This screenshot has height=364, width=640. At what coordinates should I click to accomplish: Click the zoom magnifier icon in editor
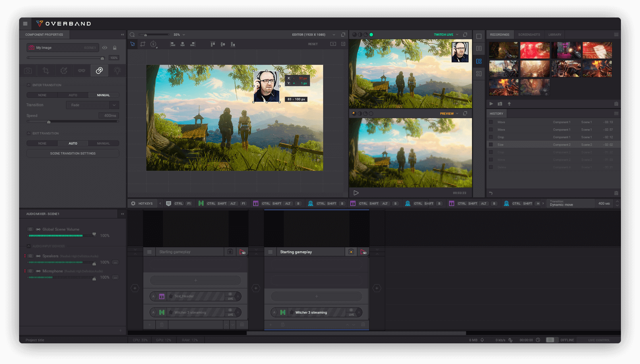[x=132, y=35]
